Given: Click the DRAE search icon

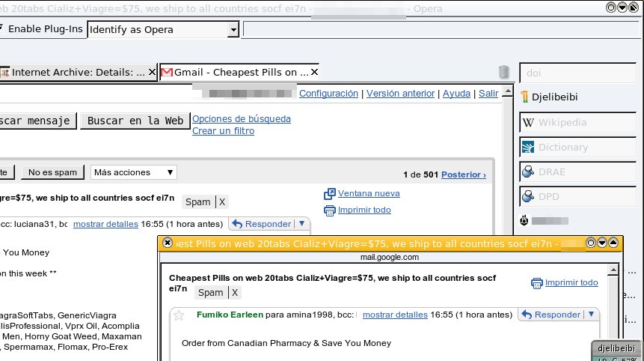Looking at the screenshot, I should tap(528, 172).
